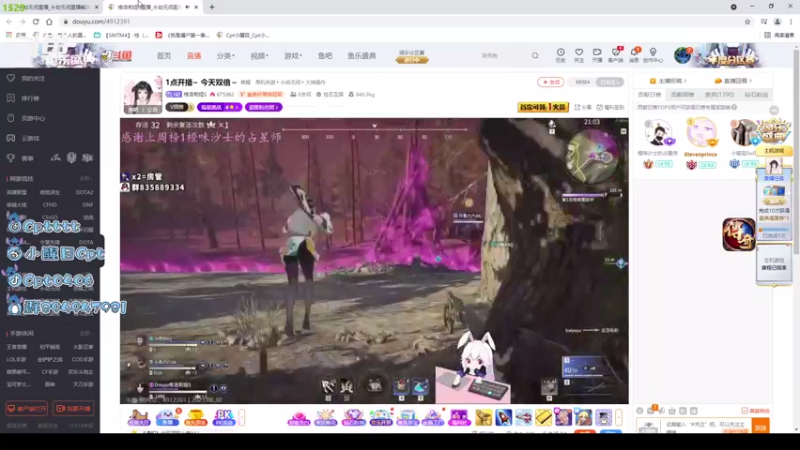This screenshot has height=450, width=800.
Task: Click the header search input box
Action: (503, 56)
